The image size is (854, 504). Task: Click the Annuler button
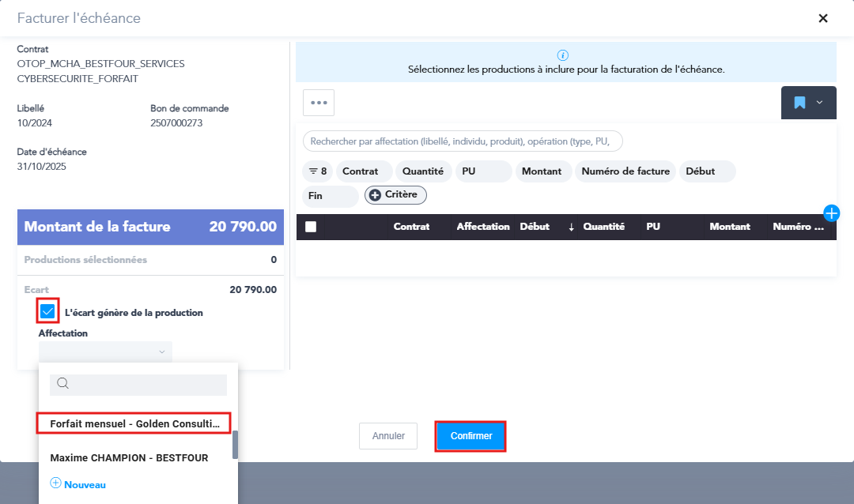(388, 436)
